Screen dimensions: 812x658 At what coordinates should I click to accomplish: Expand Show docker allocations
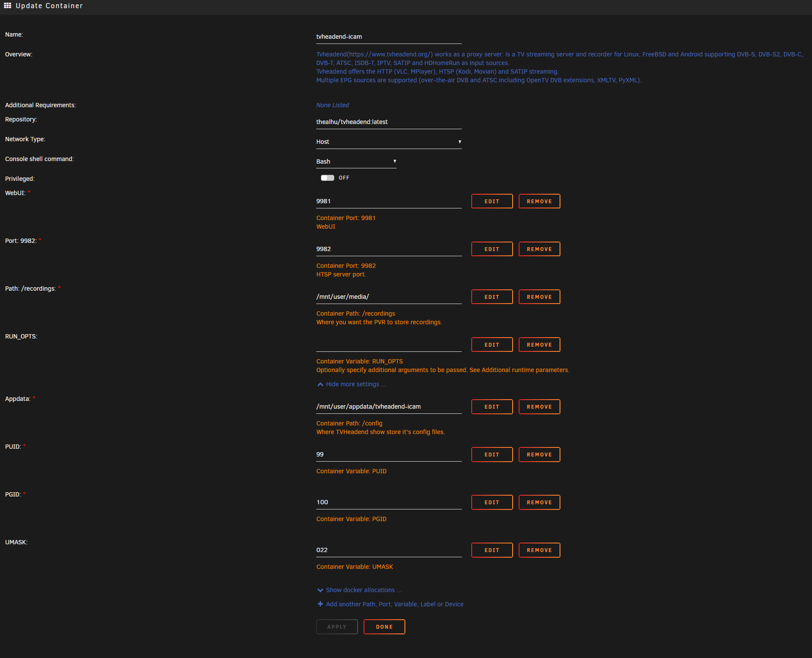tap(364, 590)
